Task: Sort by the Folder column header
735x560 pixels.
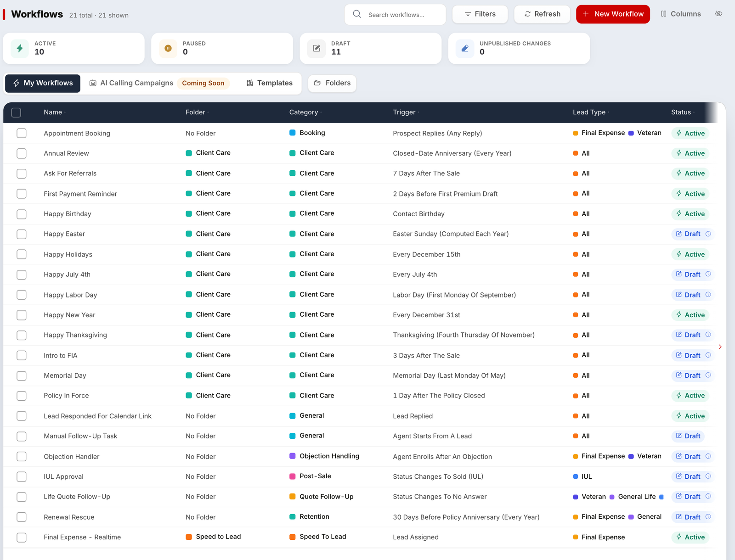Action: pyautogui.click(x=197, y=112)
